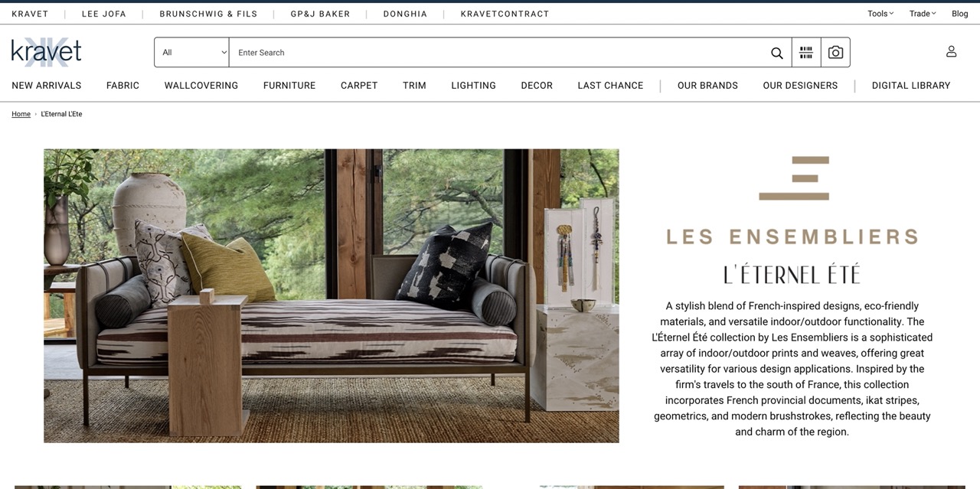Image resolution: width=980 pixels, height=489 pixels.
Task: Open the barcode scan search icon
Action: [x=806, y=53]
